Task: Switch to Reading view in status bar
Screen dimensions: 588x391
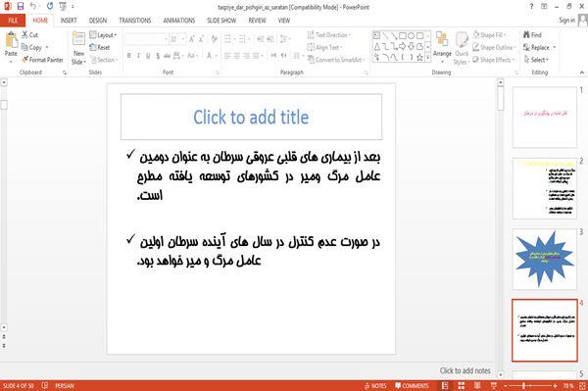Action: [477, 385]
